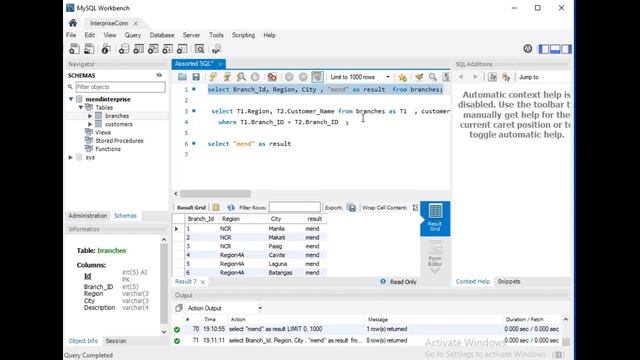Screen dimensions: 640x360
Task: Go forward in context help
Action: [x=475, y=77]
